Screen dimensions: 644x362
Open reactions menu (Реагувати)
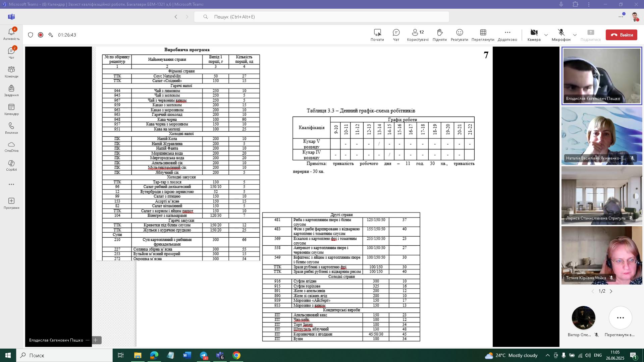(459, 35)
